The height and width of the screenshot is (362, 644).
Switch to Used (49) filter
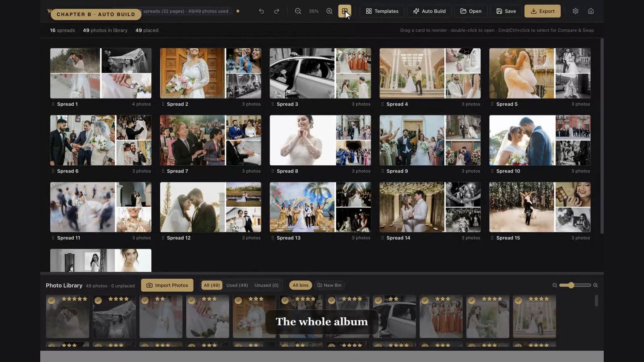pyautogui.click(x=237, y=285)
